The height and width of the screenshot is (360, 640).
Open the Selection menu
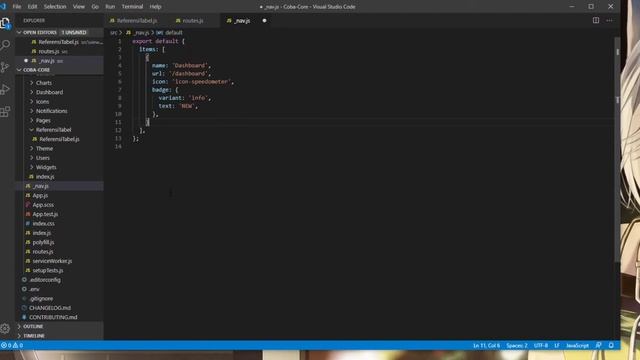click(x=55, y=7)
